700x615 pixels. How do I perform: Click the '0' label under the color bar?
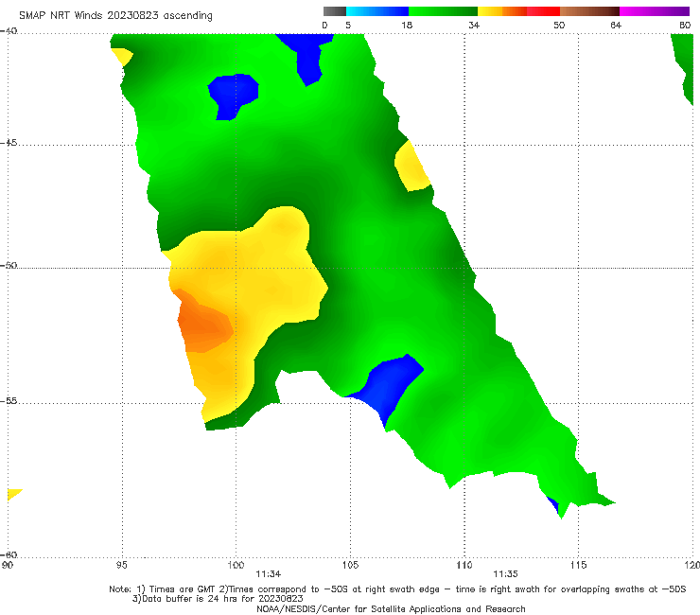324,25
